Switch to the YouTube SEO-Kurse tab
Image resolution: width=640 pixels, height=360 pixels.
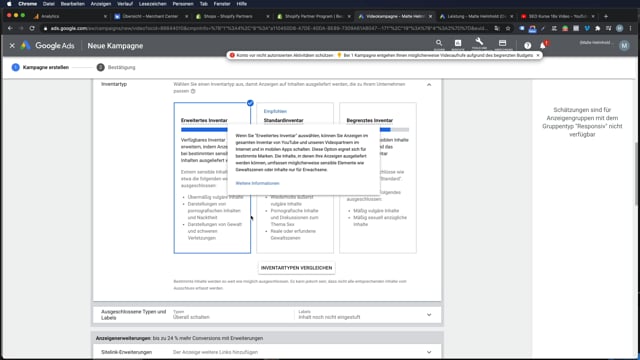pyautogui.click(x=557, y=16)
